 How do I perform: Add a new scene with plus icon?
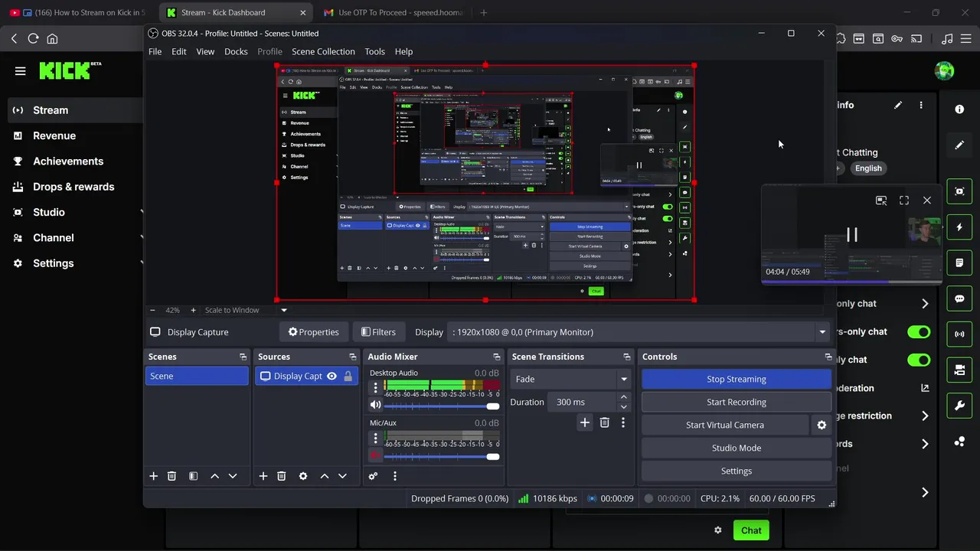153,476
